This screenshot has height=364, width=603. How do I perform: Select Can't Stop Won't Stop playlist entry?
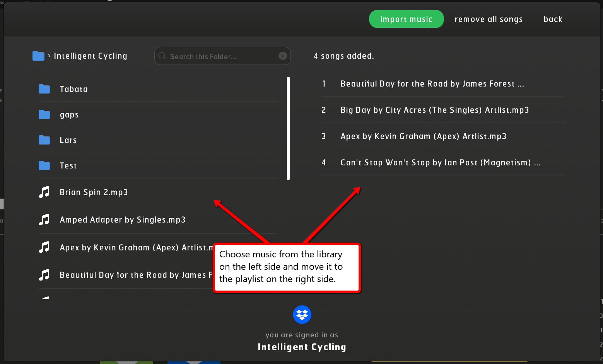pyautogui.click(x=440, y=163)
